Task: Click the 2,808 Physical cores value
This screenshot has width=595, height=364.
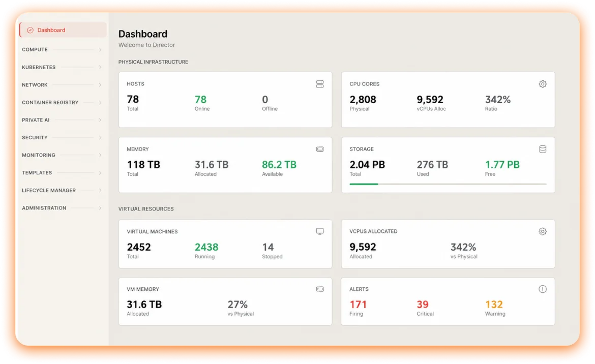Action: (x=363, y=100)
